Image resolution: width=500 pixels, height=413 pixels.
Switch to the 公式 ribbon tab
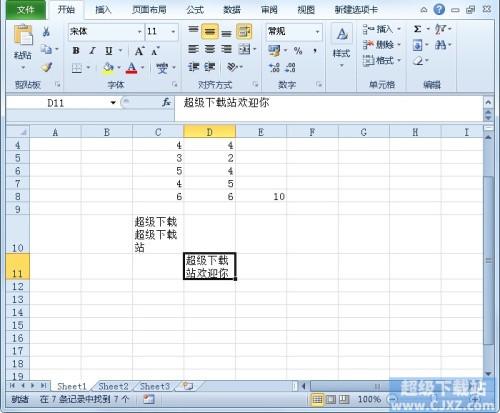(195, 10)
